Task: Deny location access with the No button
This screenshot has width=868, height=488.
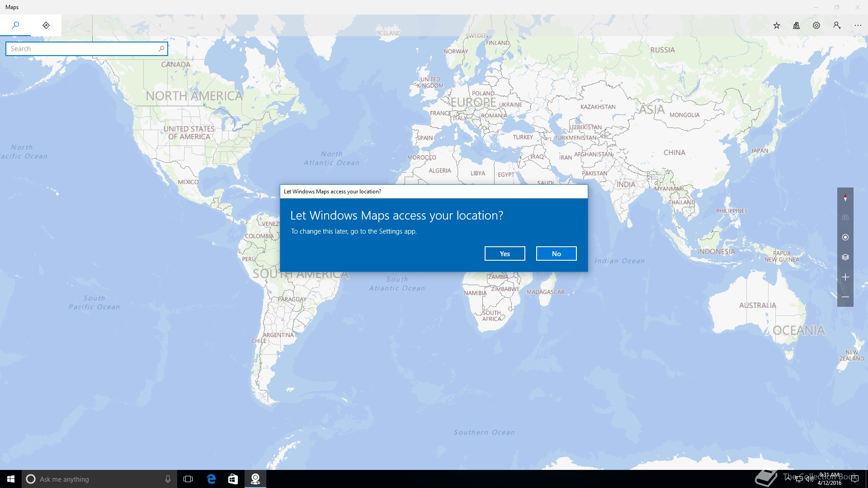Action: 556,253
